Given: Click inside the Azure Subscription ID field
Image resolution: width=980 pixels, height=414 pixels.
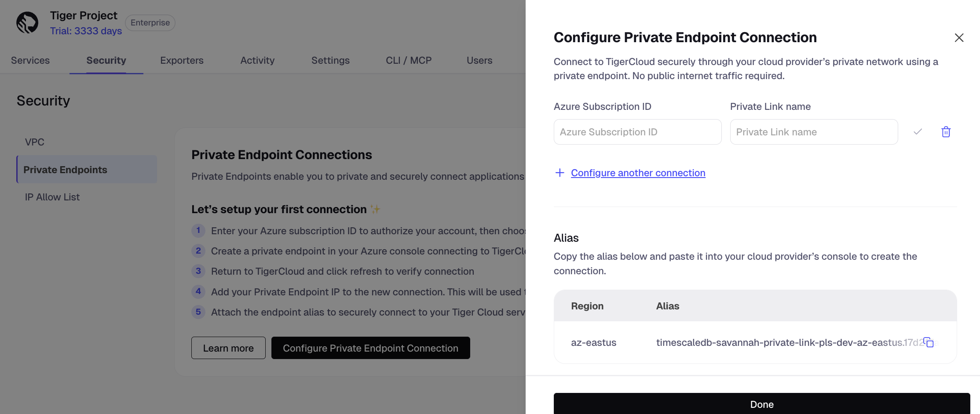Looking at the screenshot, I should tap(637, 132).
